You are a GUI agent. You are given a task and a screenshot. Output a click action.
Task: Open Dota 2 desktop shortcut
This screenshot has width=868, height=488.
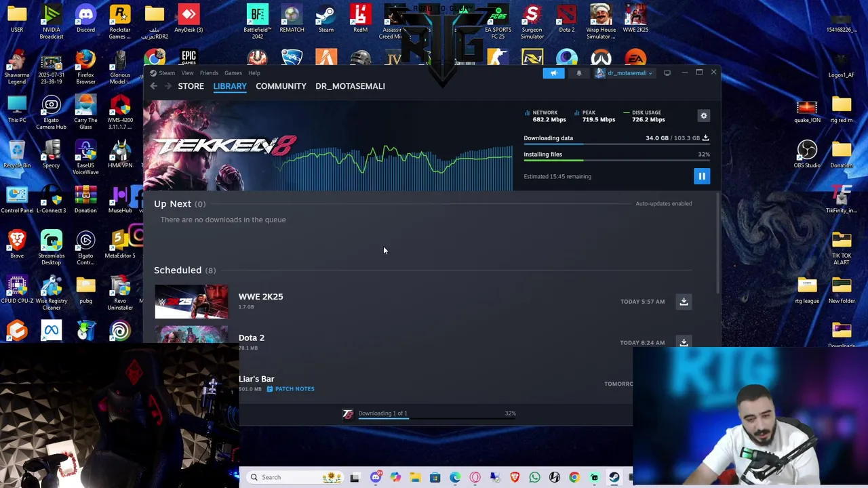(x=566, y=19)
